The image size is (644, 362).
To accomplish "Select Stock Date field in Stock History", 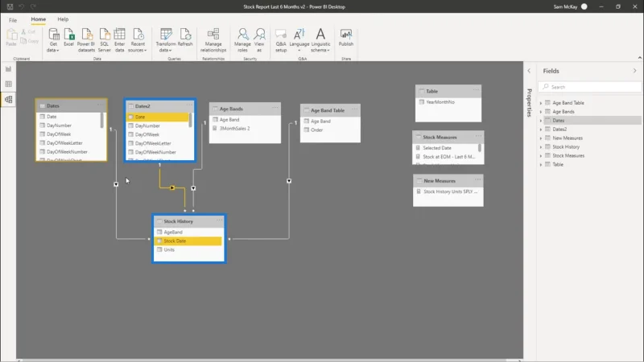I will pos(188,241).
